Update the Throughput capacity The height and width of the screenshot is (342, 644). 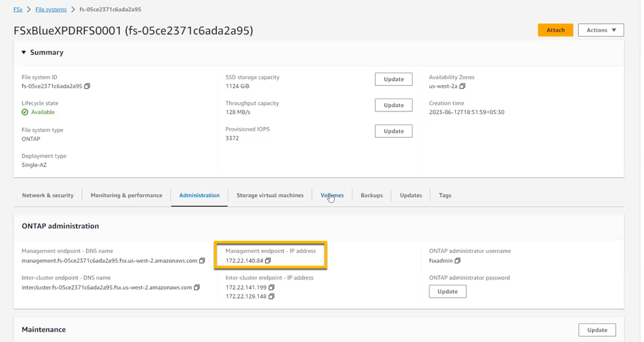(393, 105)
